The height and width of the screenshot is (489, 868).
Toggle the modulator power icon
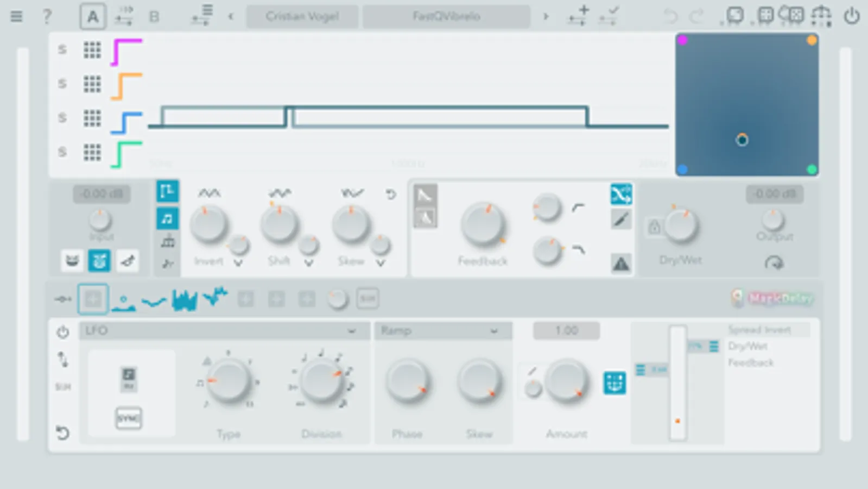click(63, 332)
